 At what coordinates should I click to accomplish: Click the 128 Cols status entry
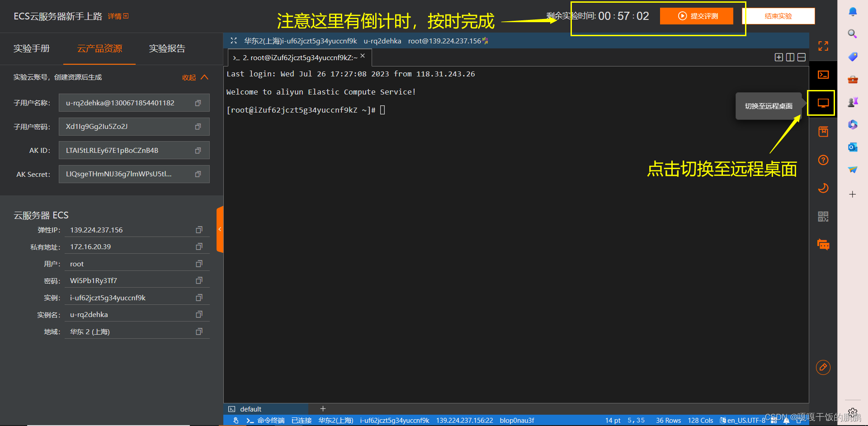[x=700, y=421]
